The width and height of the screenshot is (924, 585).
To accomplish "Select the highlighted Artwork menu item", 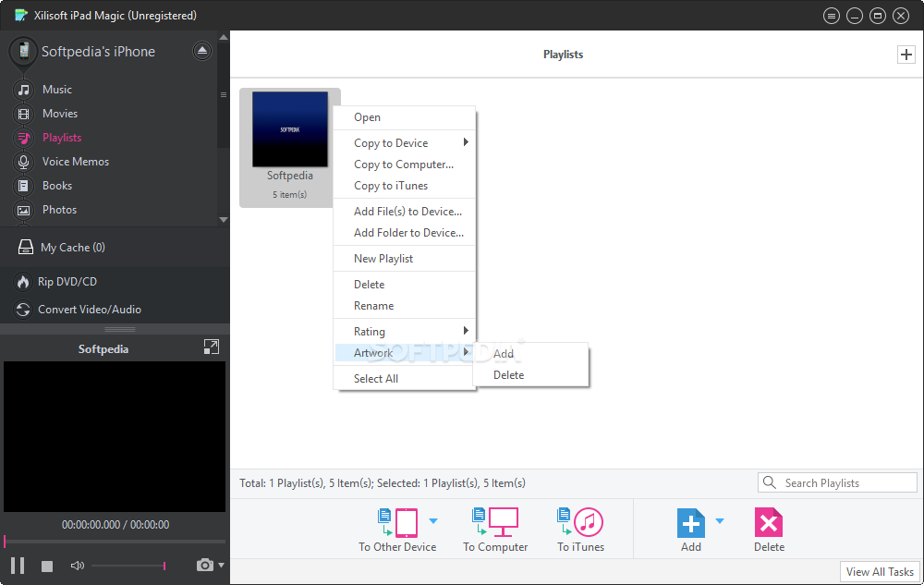I will point(405,353).
